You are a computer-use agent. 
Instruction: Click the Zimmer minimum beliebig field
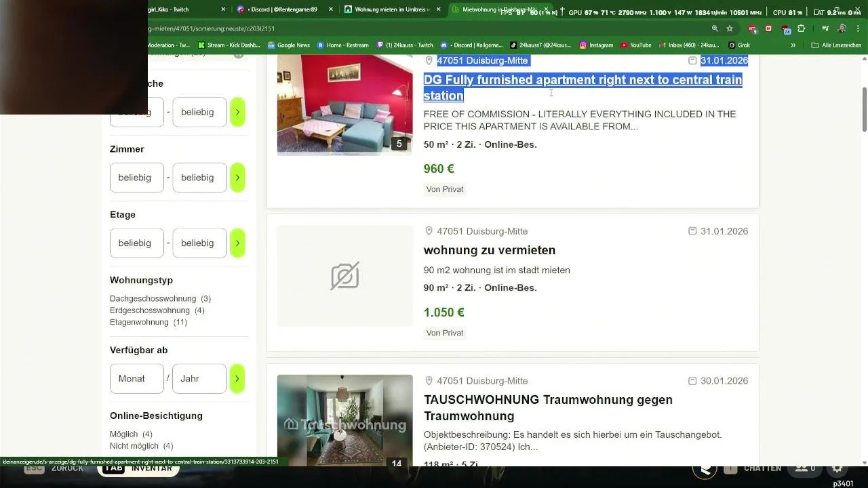coord(137,178)
